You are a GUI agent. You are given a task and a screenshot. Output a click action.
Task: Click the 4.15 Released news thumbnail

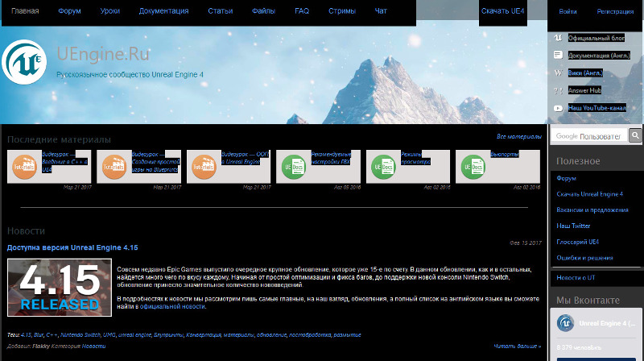click(60, 288)
